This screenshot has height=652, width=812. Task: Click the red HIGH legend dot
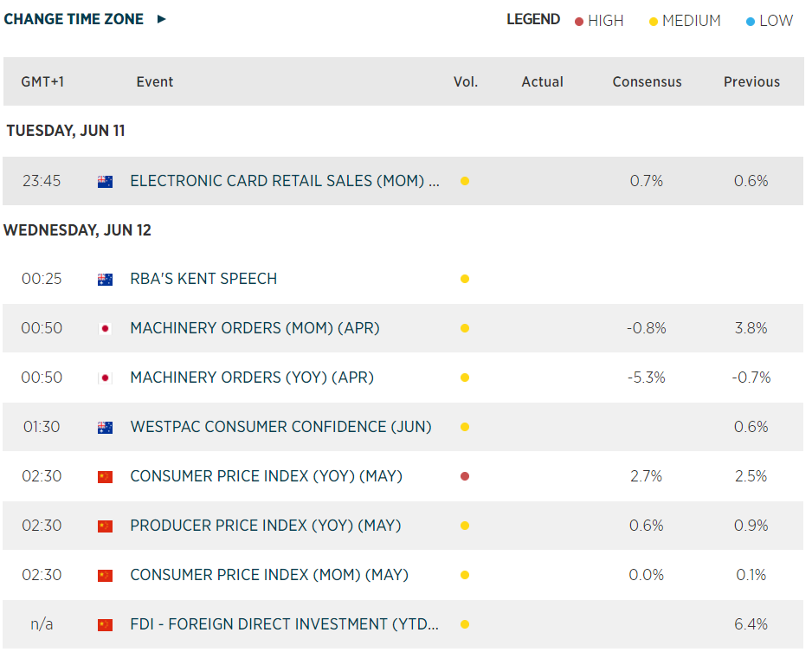(579, 22)
